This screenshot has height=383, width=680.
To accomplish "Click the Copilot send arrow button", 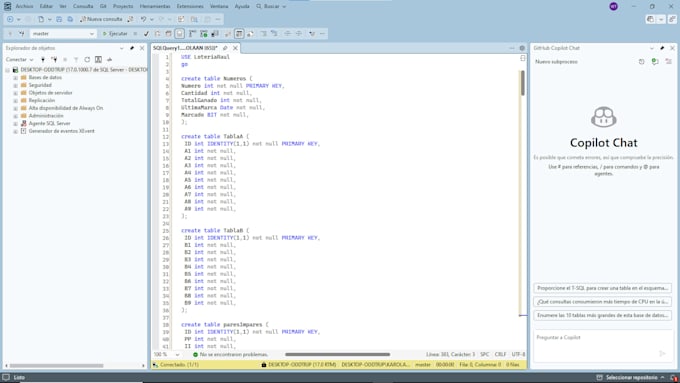I will (x=662, y=354).
